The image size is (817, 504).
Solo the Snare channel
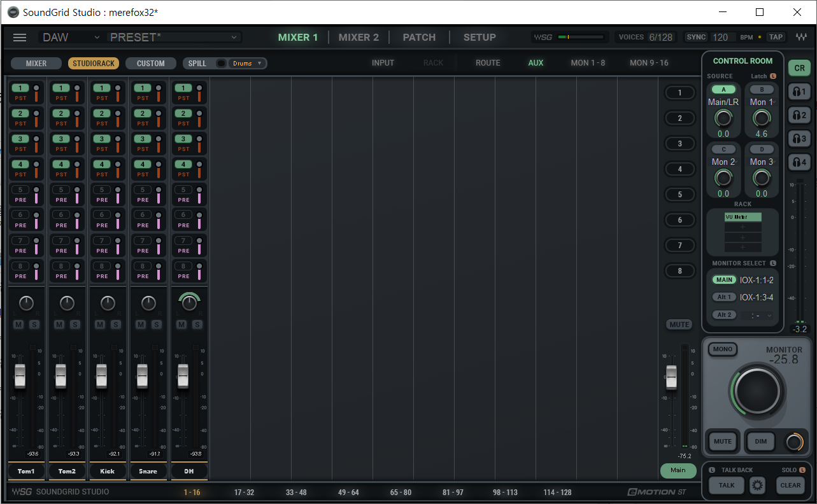click(156, 325)
